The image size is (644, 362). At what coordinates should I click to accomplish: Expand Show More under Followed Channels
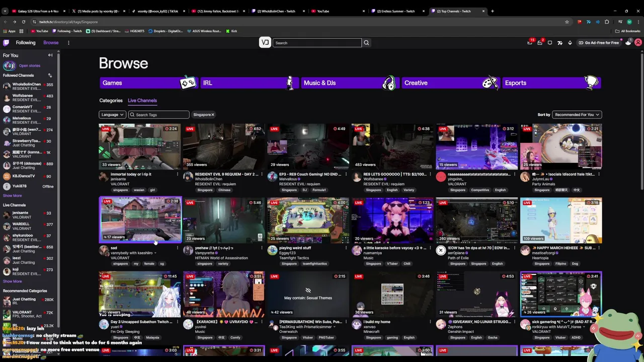click(13, 196)
